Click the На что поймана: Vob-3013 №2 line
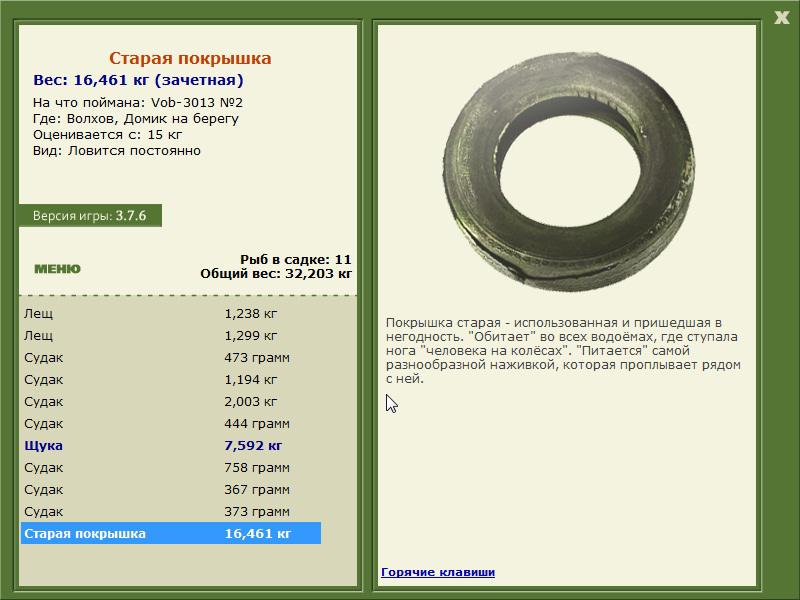The image size is (800, 600). click(x=138, y=103)
